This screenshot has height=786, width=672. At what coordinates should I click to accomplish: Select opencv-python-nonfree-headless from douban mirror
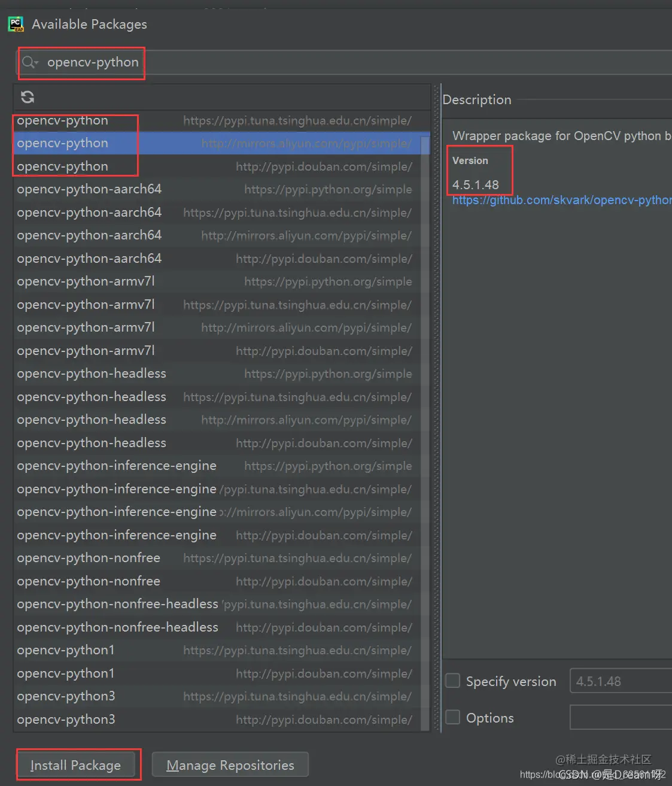pos(217,627)
